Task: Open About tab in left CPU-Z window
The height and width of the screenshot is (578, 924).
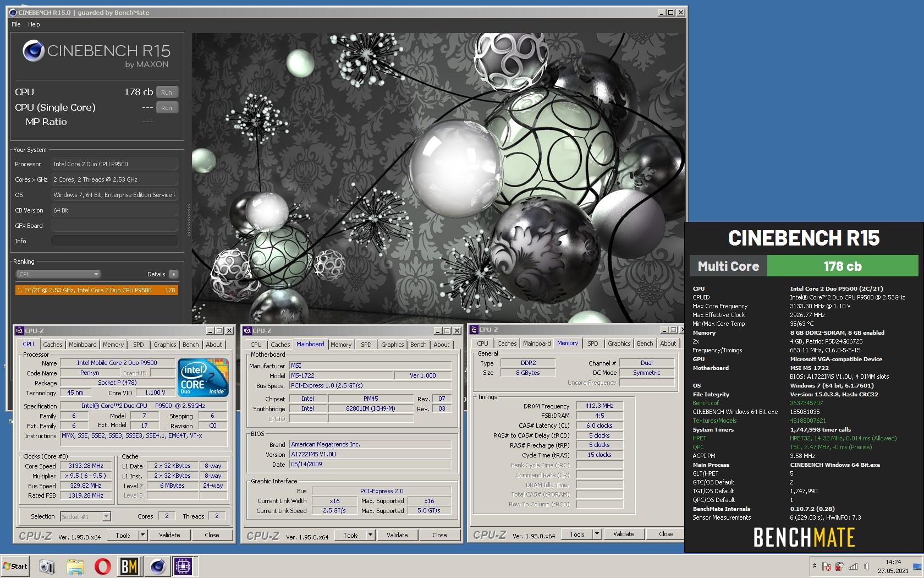Action: pyautogui.click(x=214, y=345)
